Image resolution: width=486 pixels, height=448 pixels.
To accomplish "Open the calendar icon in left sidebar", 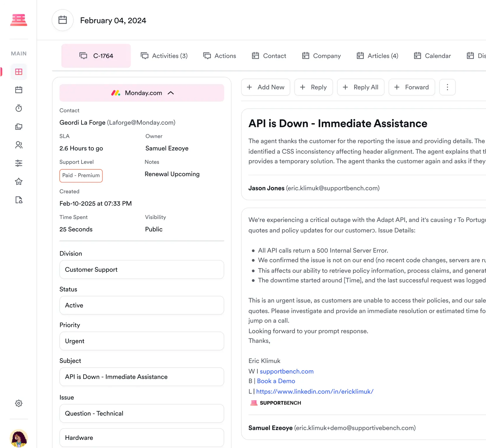I will click(x=19, y=90).
